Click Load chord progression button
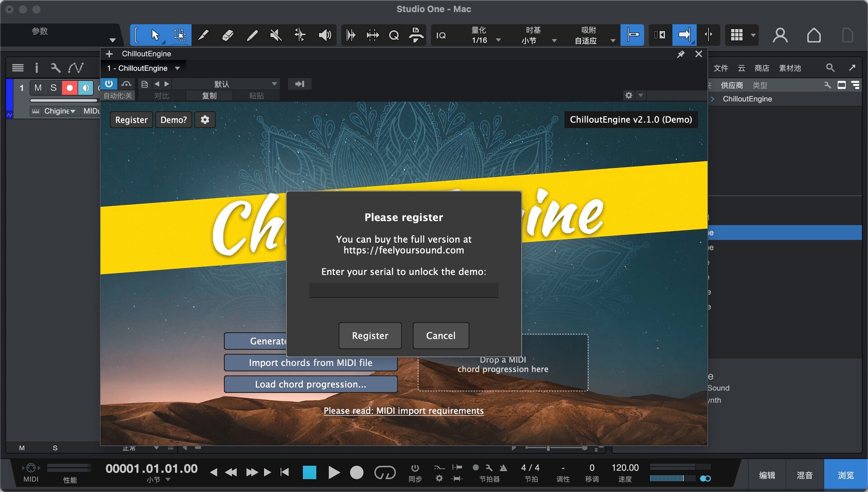Screen dimensions: 868x492 311,384
